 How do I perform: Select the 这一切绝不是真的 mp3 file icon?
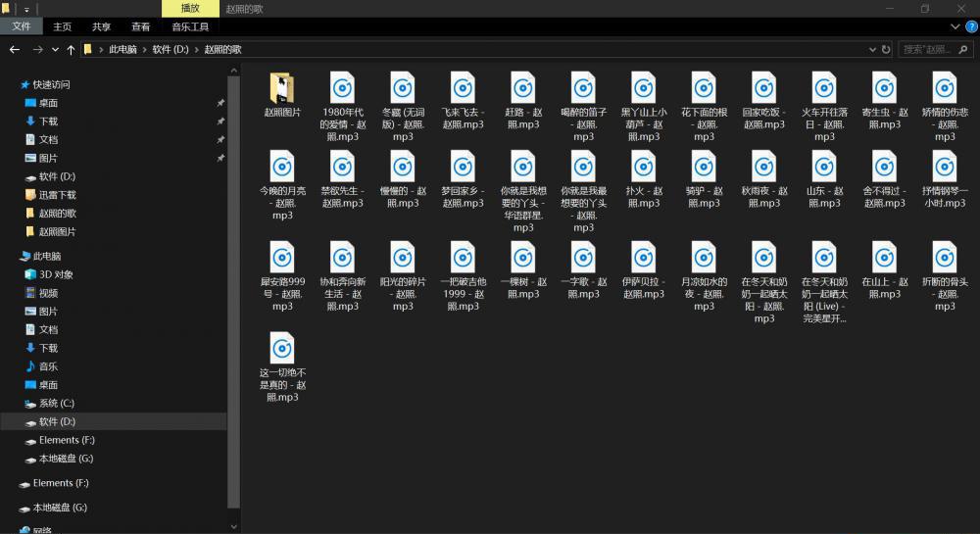[x=282, y=348]
